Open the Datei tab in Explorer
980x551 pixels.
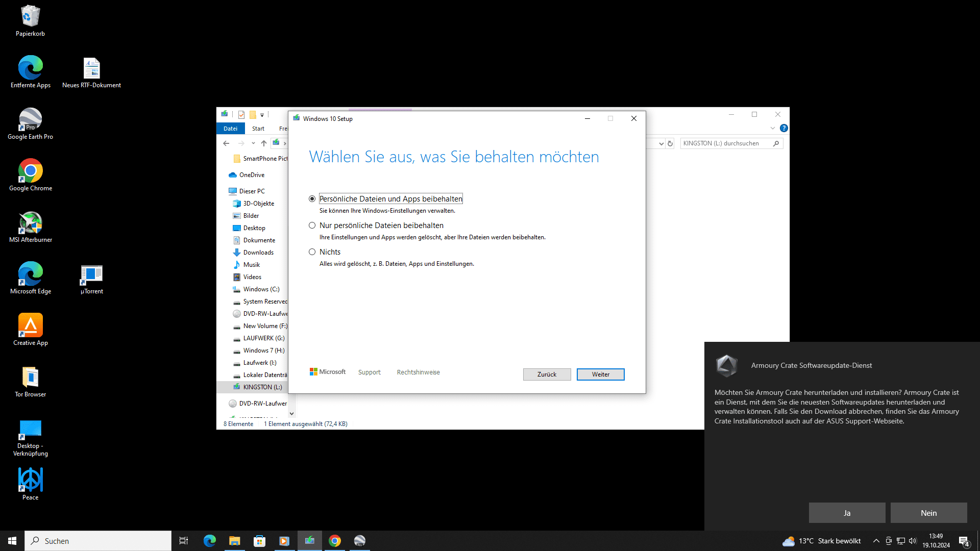coord(230,129)
